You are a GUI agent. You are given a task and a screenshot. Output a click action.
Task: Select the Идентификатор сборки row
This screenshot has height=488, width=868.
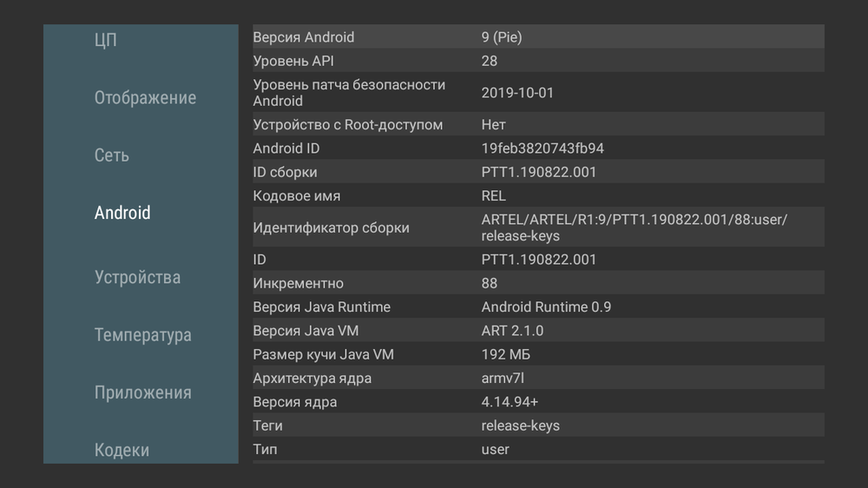click(x=538, y=228)
